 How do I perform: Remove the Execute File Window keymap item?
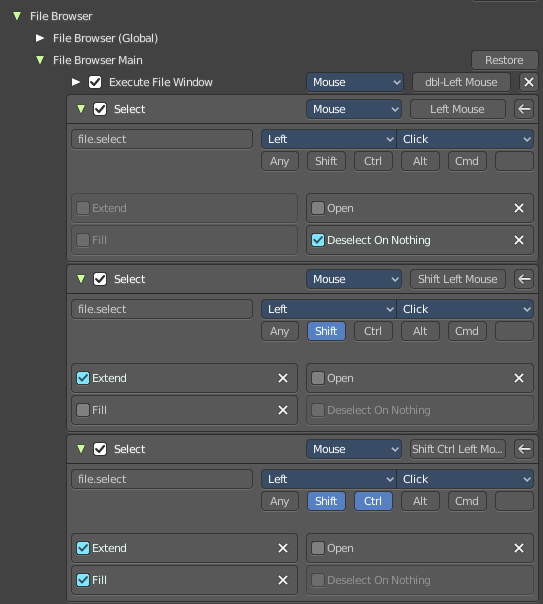tap(529, 82)
